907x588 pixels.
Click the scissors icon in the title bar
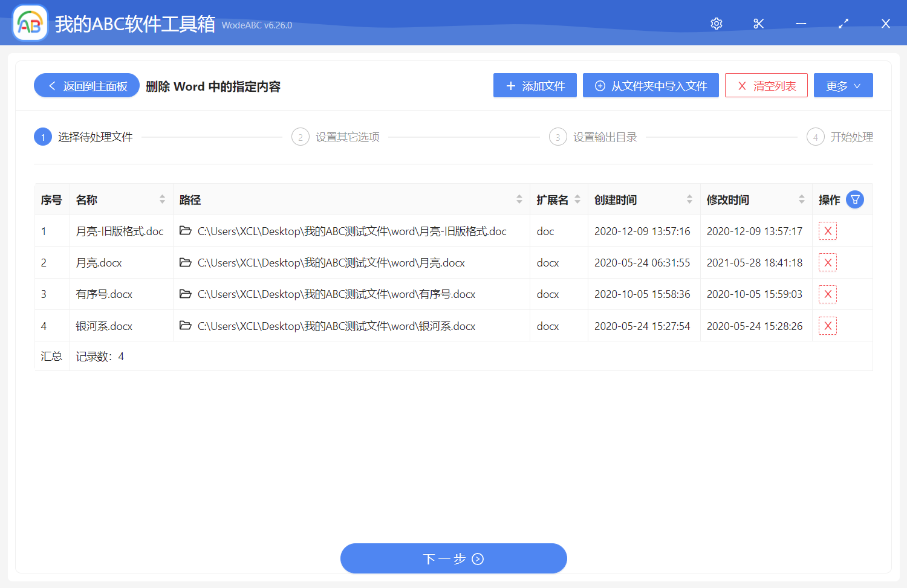click(758, 24)
